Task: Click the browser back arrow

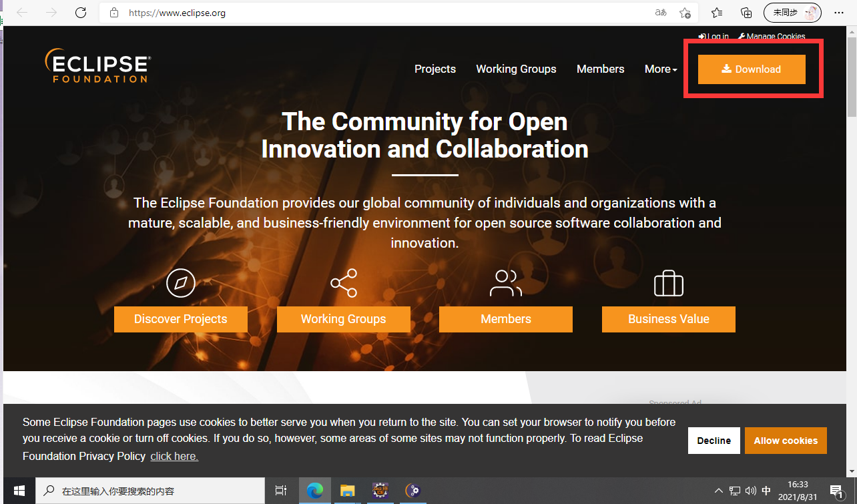Action: pyautogui.click(x=22, y=12)
